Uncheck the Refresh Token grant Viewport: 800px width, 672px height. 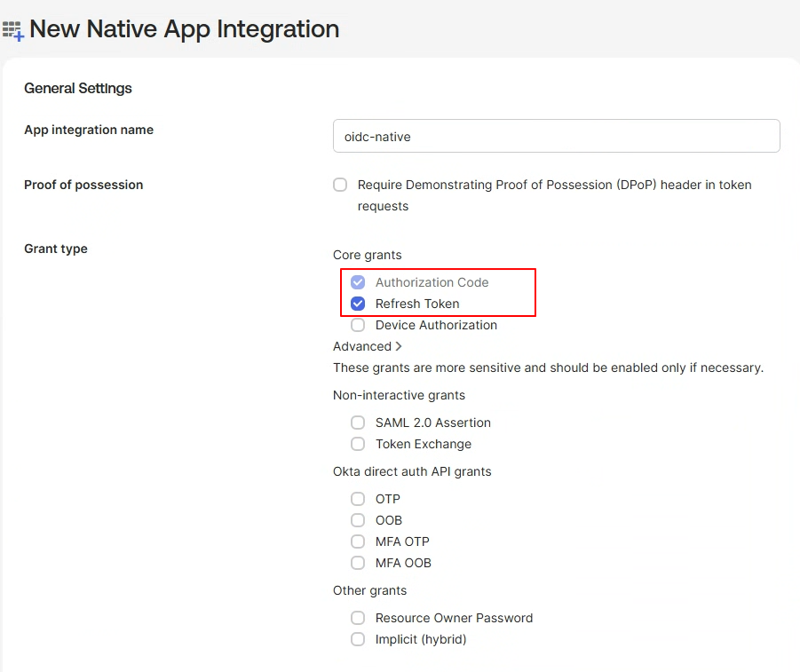tap(358, 304)
